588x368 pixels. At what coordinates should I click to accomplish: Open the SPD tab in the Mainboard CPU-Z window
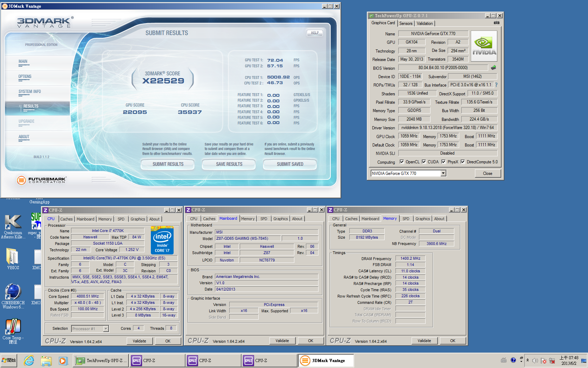264,219
